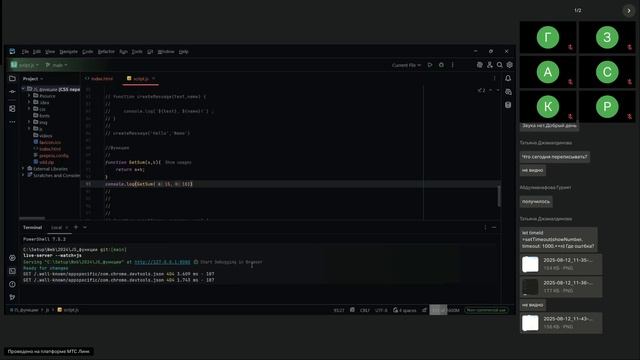Open the localhost server URL link in terminal
This screenshot has width=640, height=360.
click(162, 262)
